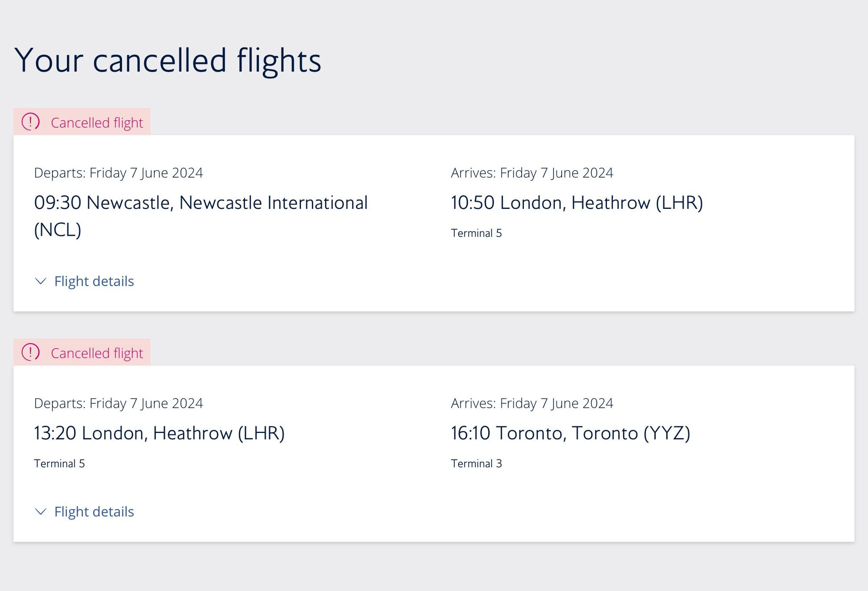
Task: Click the Departs date above 09:30 Newcastle
Action: 118,173
